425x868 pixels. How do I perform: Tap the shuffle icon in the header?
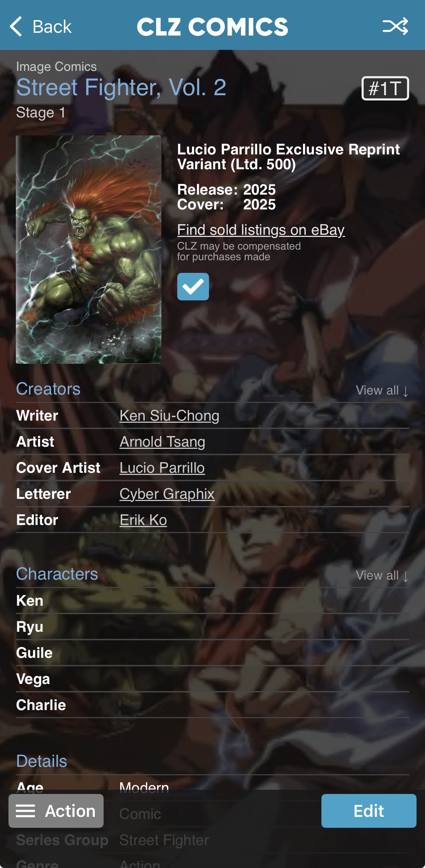(395, 26)
